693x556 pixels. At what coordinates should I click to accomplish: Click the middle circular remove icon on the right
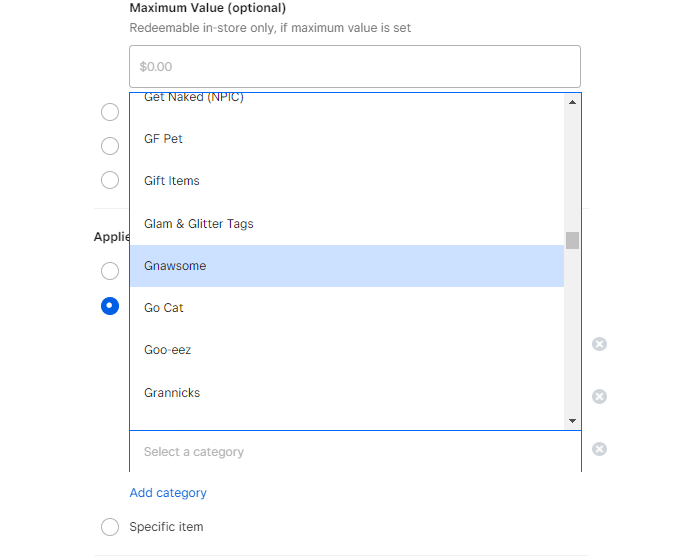[599, 396]
